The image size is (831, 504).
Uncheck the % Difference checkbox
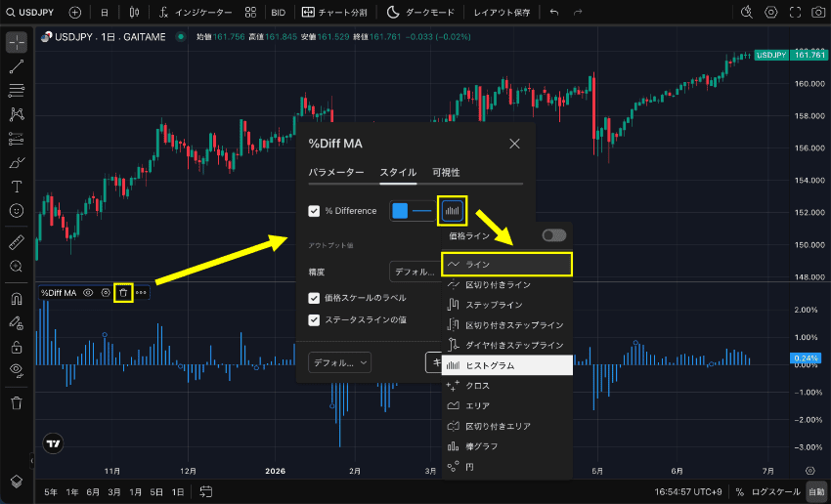tap(314, 211)
